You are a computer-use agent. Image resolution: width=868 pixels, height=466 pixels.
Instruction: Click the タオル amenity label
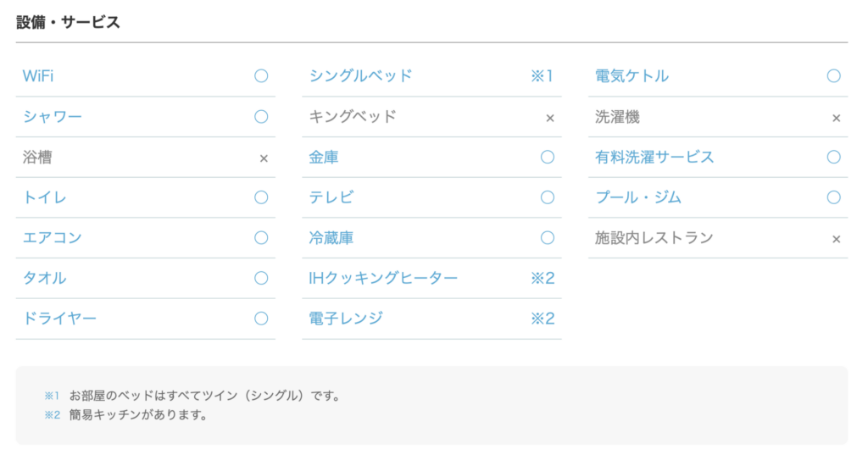pos(45,278)
